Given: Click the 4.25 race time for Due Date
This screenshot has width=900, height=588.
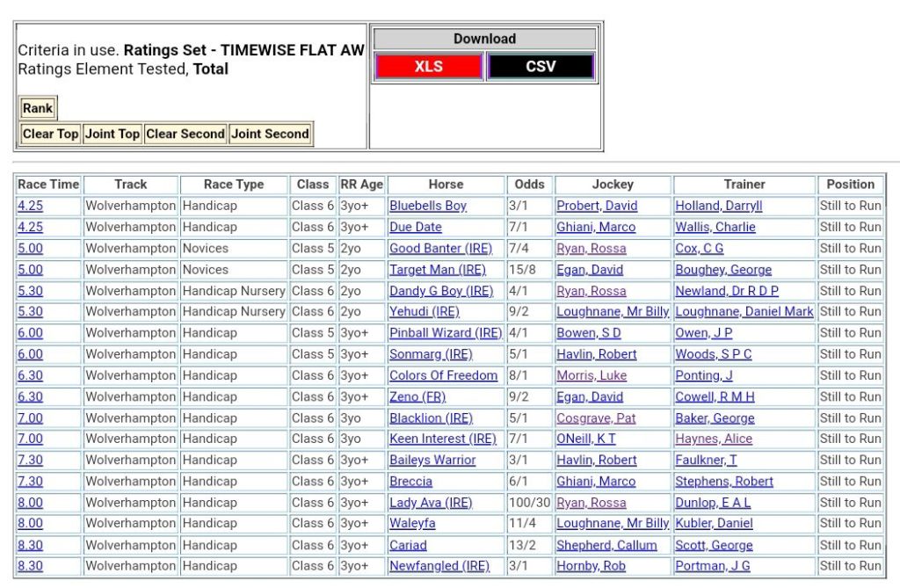Looking at the screenshot, I should tap(30, 227).
